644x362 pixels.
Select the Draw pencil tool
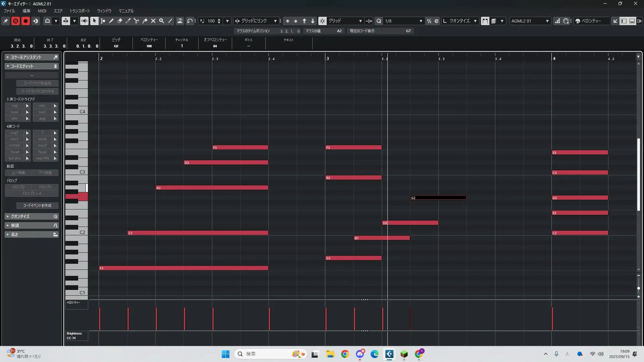click(x=111, y=21)
